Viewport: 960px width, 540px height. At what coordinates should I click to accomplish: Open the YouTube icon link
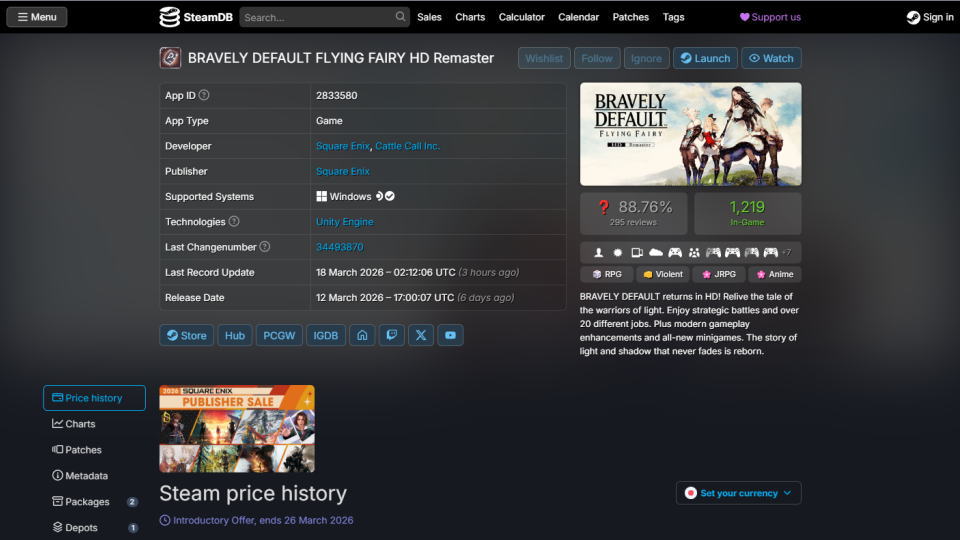pyautogui.click(x=450, y=335)
